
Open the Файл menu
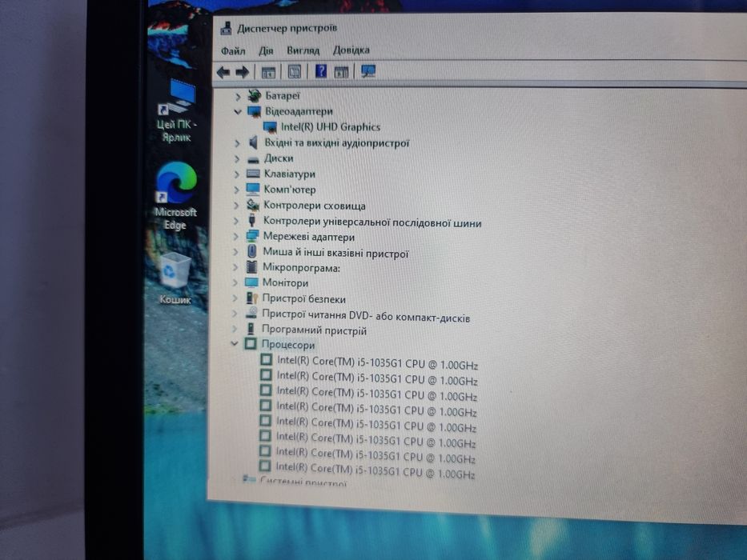pyautogui.click(x=233, y=50)
